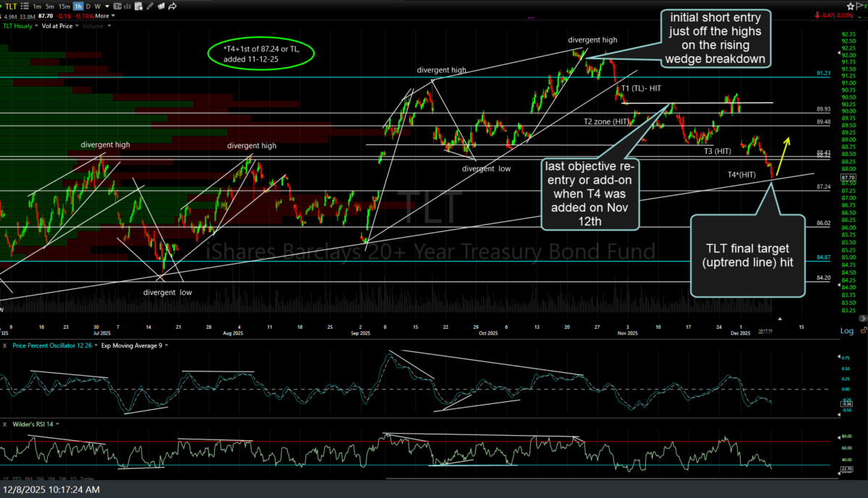Select the Daily (D) timeframe button
This screenshot has width=868, height=498.
[88, 7]
